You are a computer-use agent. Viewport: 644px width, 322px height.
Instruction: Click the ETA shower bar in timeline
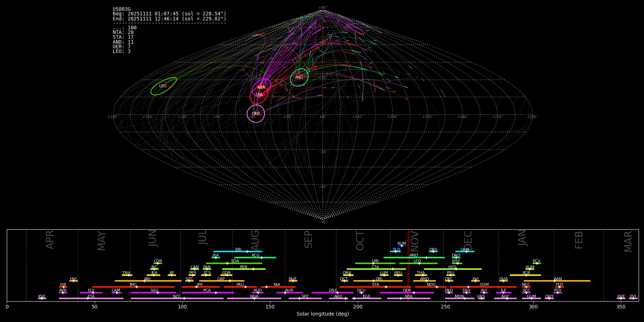tap(91, 298)
